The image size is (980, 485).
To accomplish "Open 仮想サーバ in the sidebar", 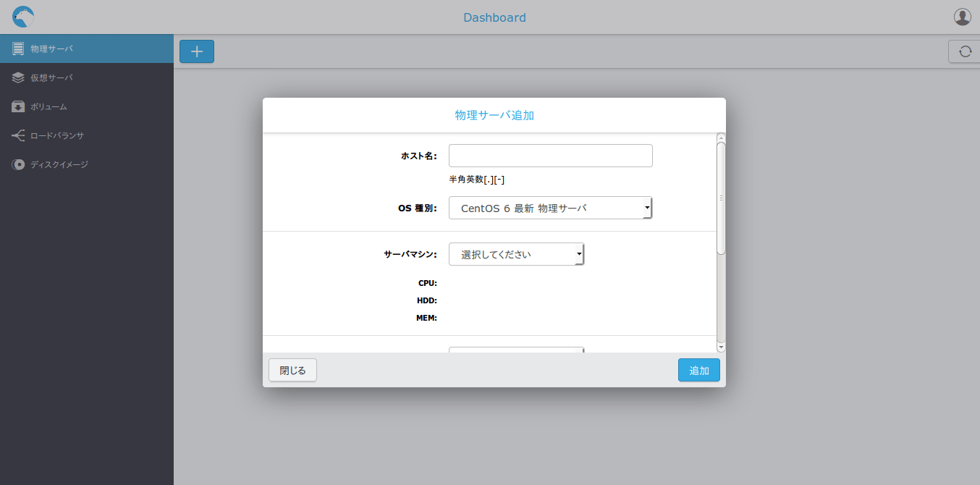I will tap(87, 77).
